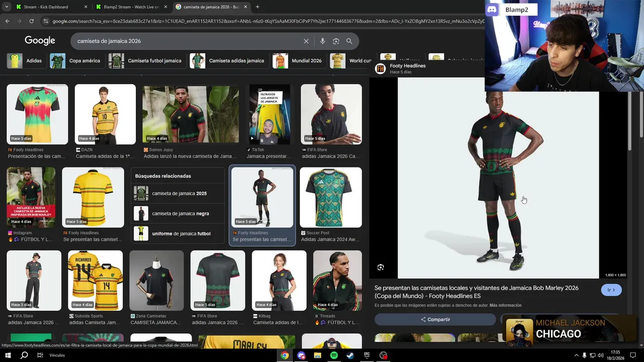Go to Google homepage via logo
Image resolution: width=644 pixels, height=362 pixels.
[x=40, y=41]
